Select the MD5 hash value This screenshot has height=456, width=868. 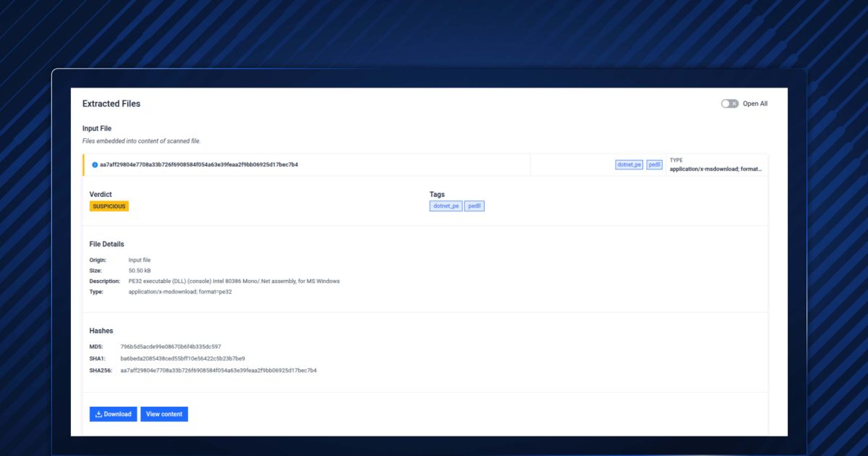pos(171,347)
